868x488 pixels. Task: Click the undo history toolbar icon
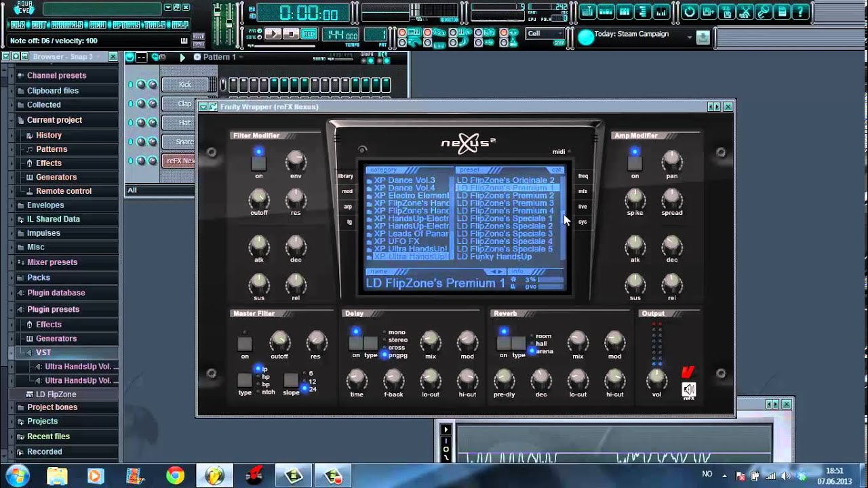click(x=690, y=12)
